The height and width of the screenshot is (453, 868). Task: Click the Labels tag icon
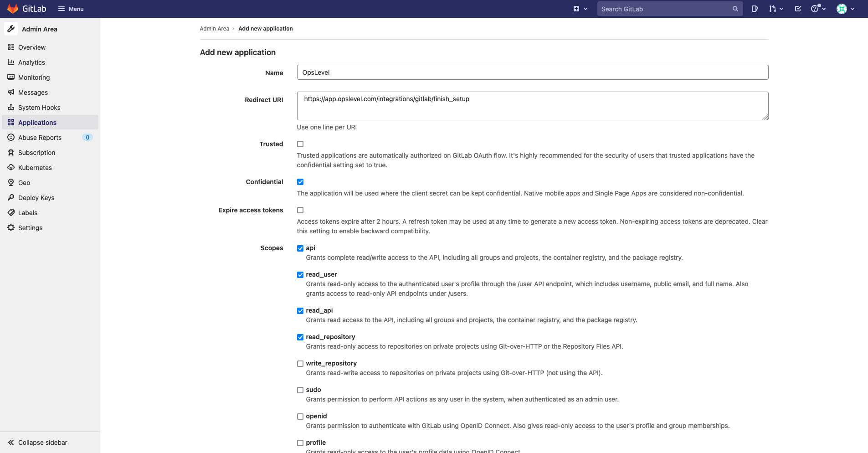pos(11,212)
